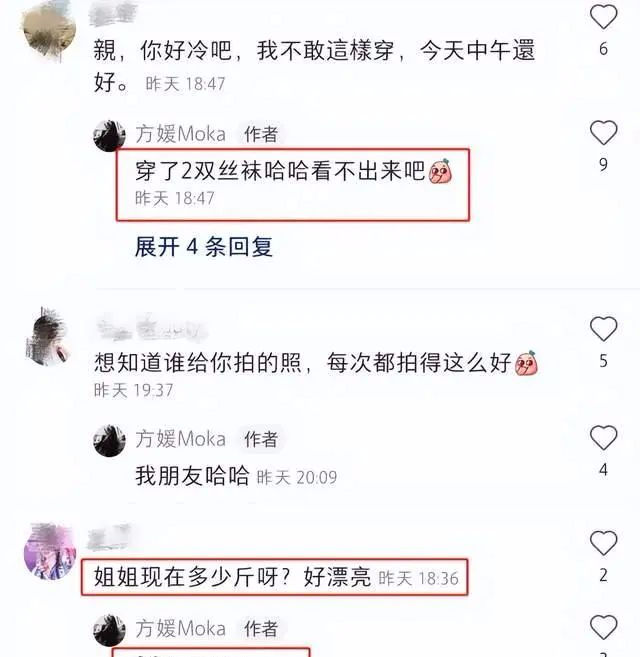This screenshot has height=657, width=640.
Task: Like the '我朋友哈哈' reply heart
Action: (604, 437)
